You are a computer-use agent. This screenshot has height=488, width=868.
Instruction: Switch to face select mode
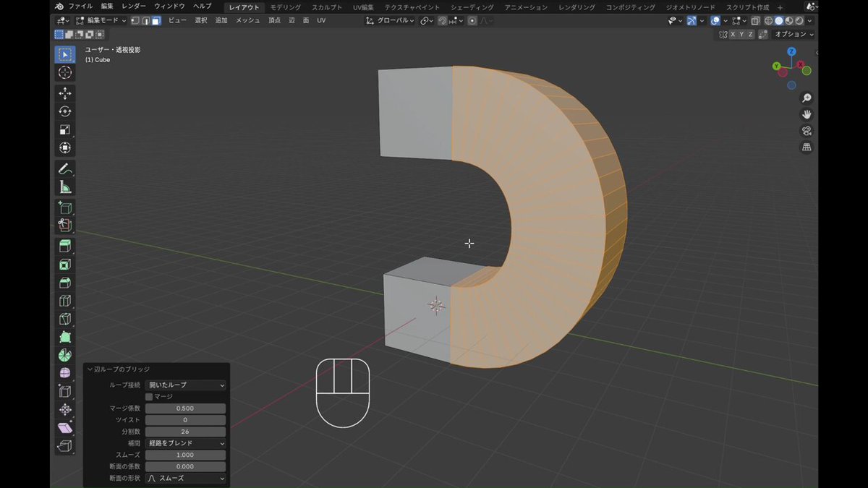pyautogui.click(x=156, y=21)
